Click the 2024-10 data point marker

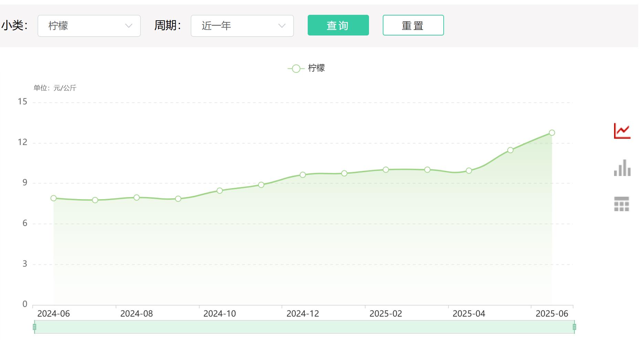[220, 190]
